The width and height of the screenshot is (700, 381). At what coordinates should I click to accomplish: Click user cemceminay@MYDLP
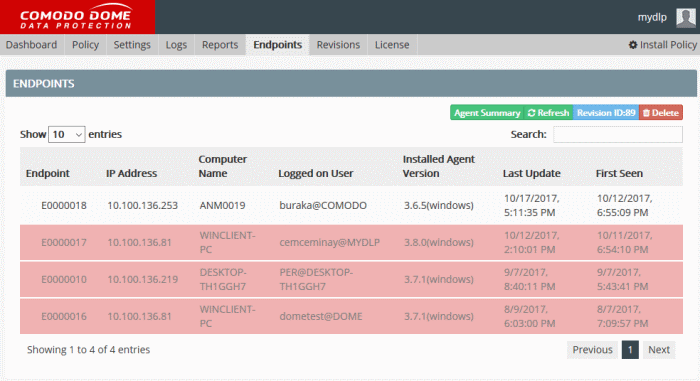click(329, 243)
